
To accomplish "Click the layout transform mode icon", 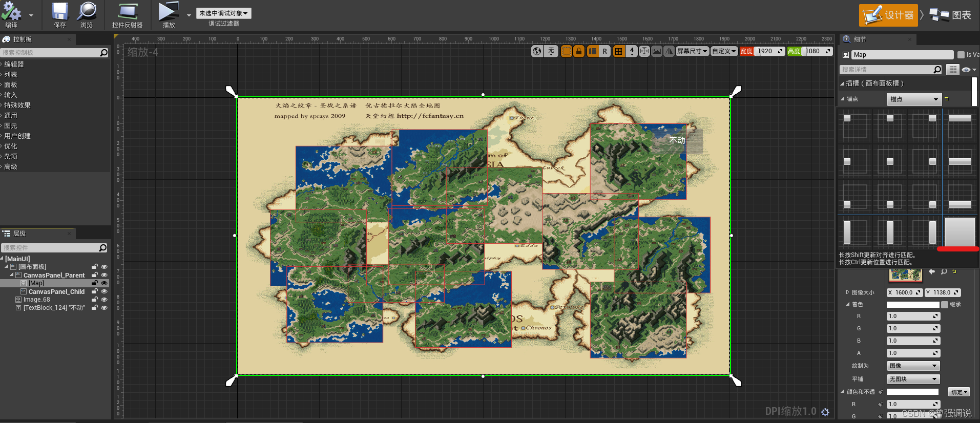I will click(x=593, y=51).
